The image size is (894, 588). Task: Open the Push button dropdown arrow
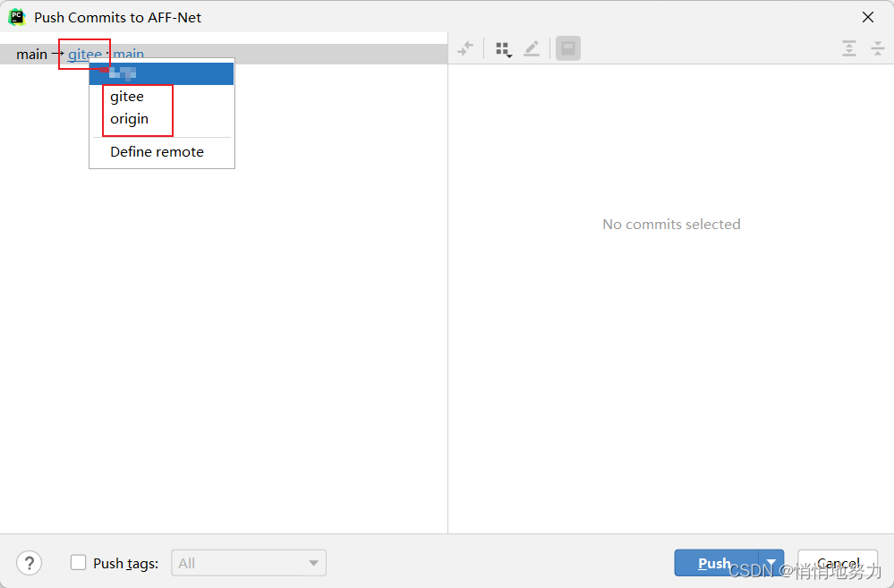[x=771, y=563]
